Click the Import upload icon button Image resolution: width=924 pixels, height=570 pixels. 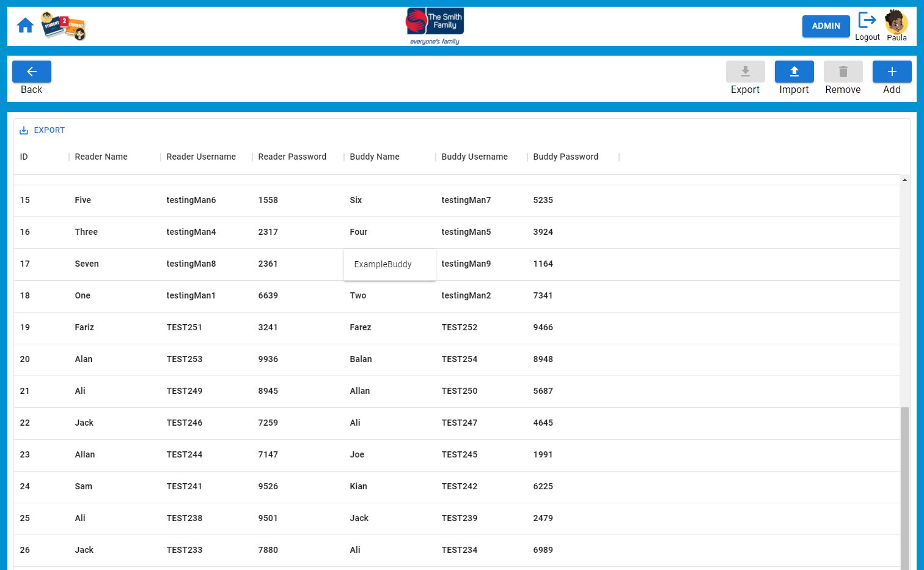794,72
